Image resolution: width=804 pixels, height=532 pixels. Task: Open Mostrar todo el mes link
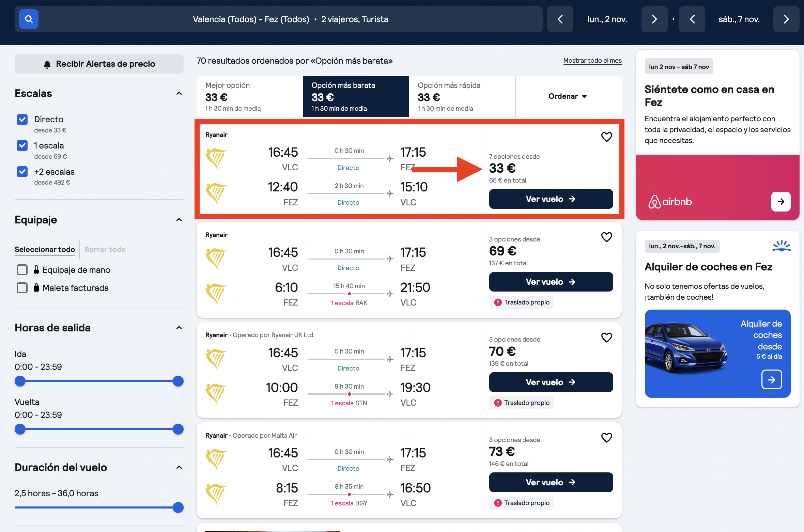592,61
